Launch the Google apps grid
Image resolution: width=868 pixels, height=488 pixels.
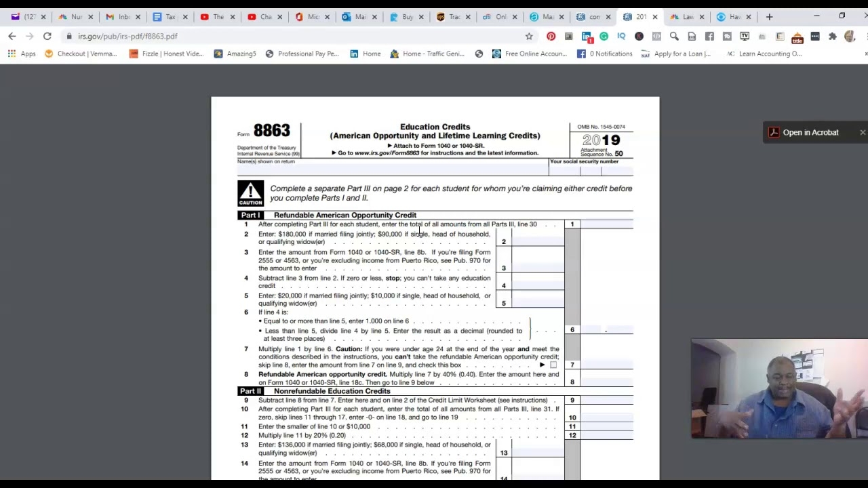(12, 54)
